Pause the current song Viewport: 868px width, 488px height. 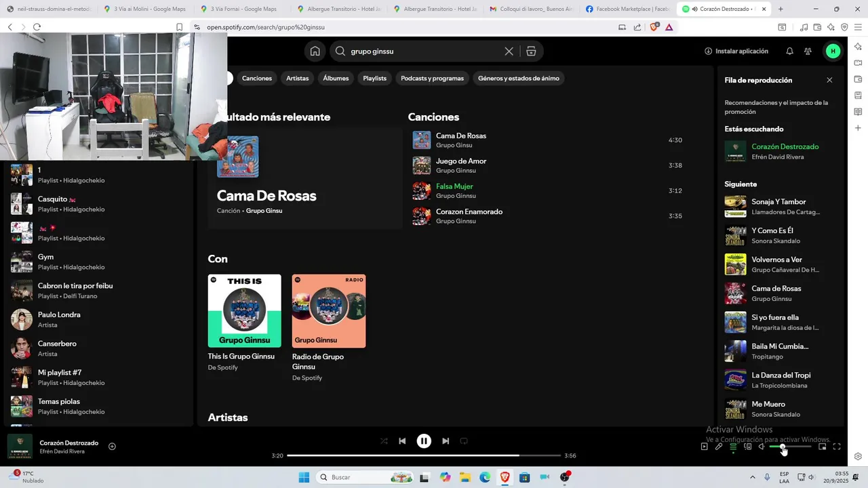pos(424,441)
